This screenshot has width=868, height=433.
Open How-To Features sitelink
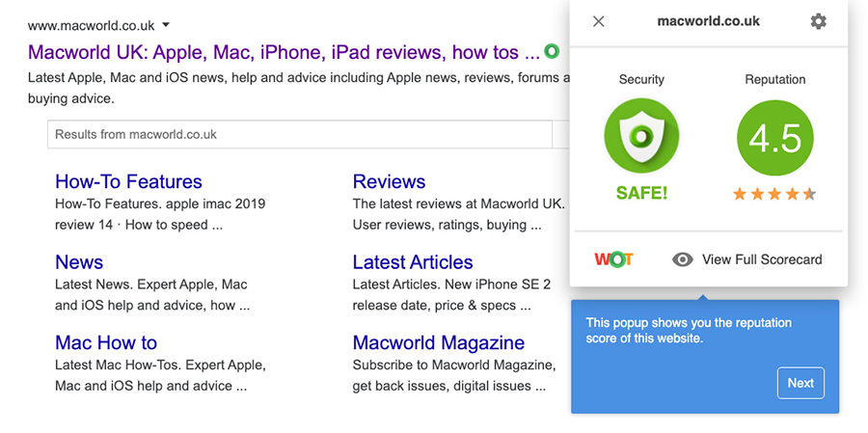[128, 181]
